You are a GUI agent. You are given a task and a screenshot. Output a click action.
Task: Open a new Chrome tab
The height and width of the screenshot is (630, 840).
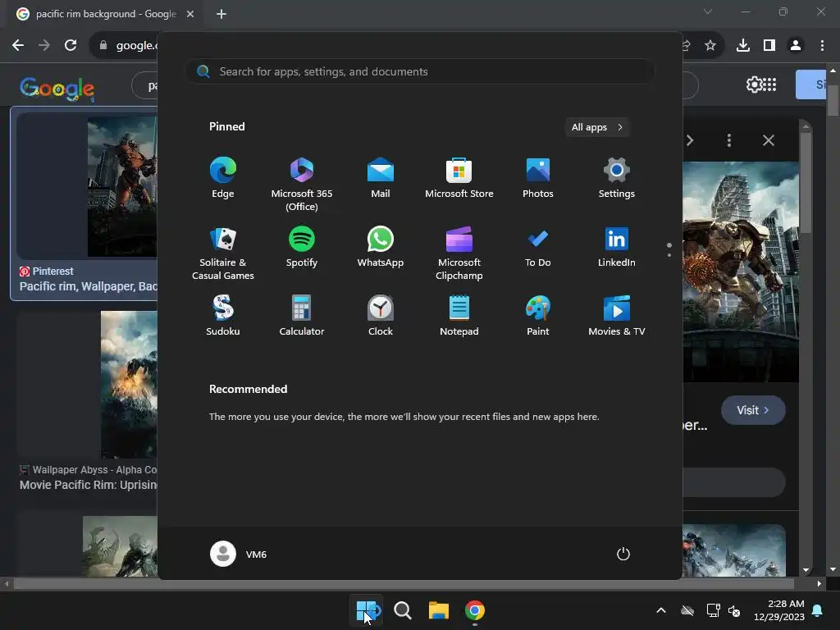pyautogui.click(x=221, y=14)
